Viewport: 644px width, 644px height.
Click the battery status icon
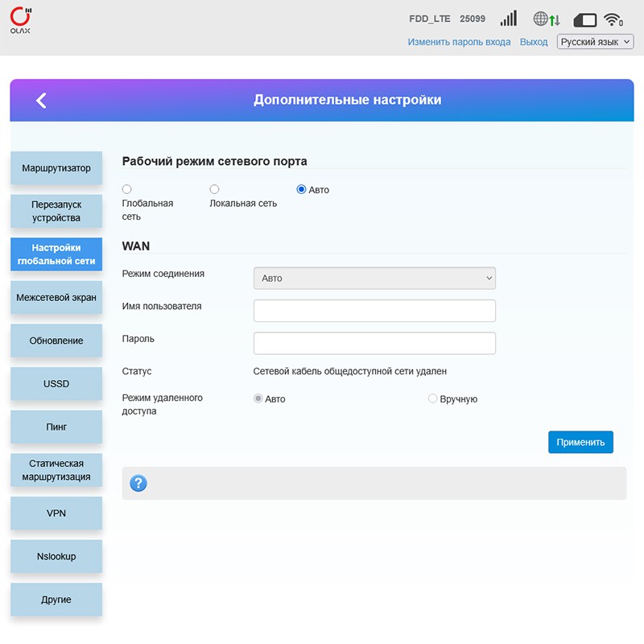pyautogui.click(x=584, y=20)
